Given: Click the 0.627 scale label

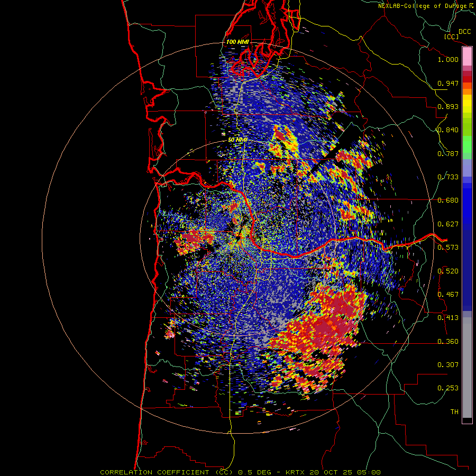Looking at the screenshot, I should 448,224.
